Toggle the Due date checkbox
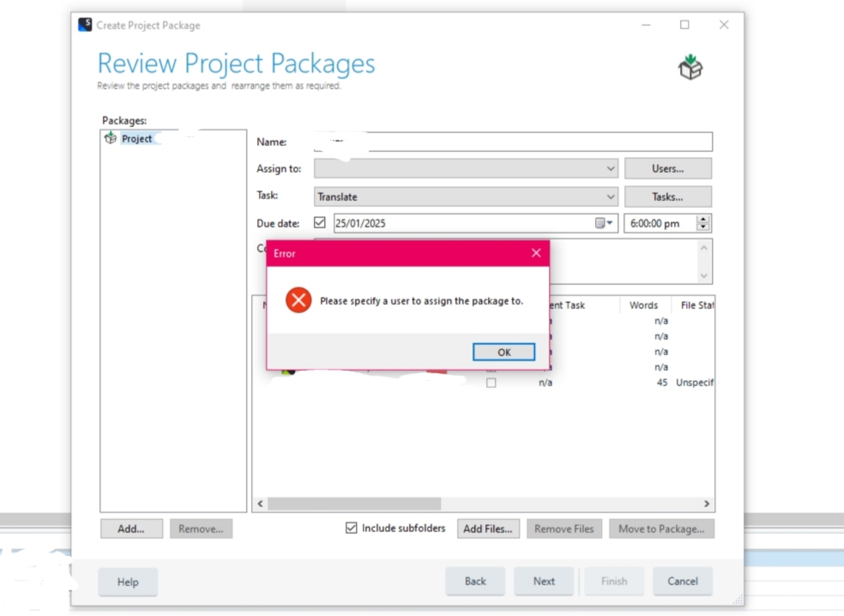The width and height of the screenshot is (844, 616). 320,222
